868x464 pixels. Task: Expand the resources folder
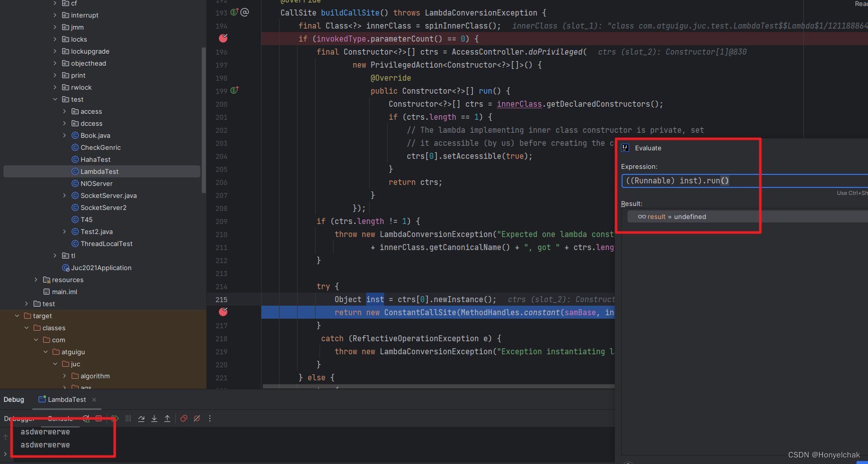pyautogui.click(x=36, y=280)
